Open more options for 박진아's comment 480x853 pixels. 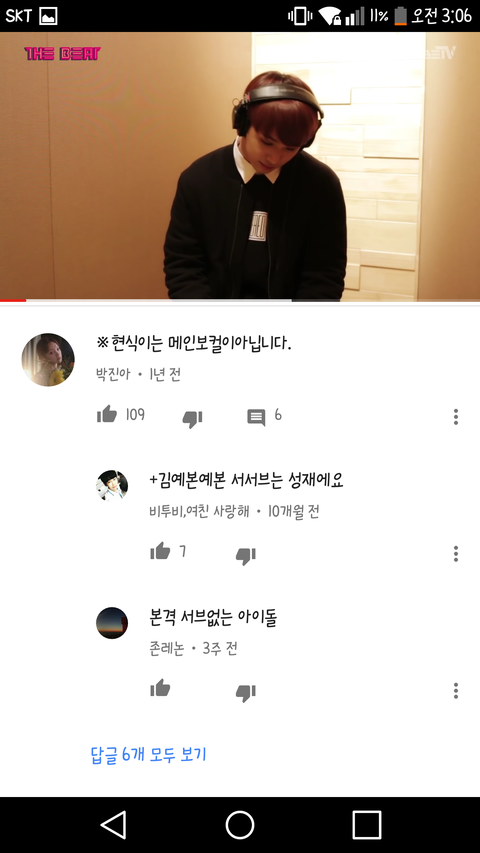coord(456,417)
